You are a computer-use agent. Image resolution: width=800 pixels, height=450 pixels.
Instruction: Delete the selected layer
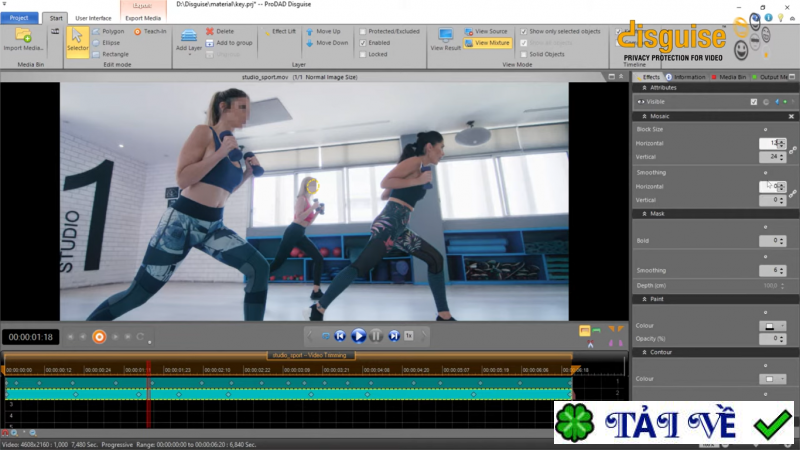pos(224,31)
